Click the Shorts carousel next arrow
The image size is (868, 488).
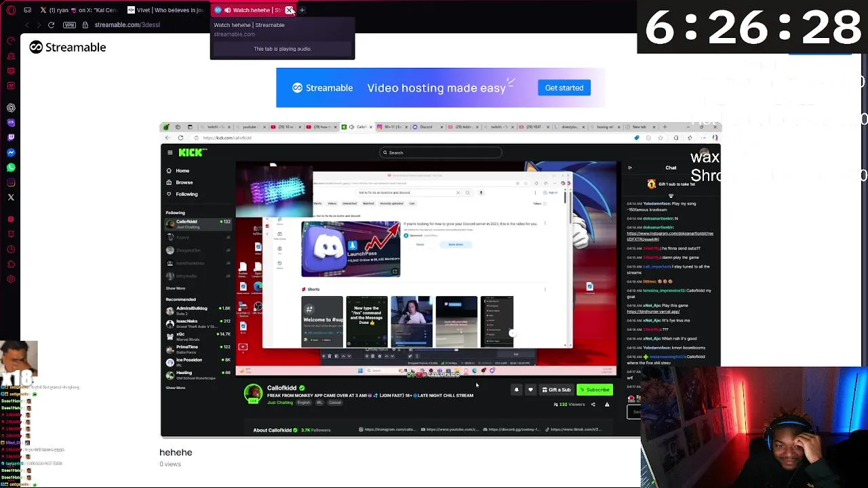[x=512, y=333]
